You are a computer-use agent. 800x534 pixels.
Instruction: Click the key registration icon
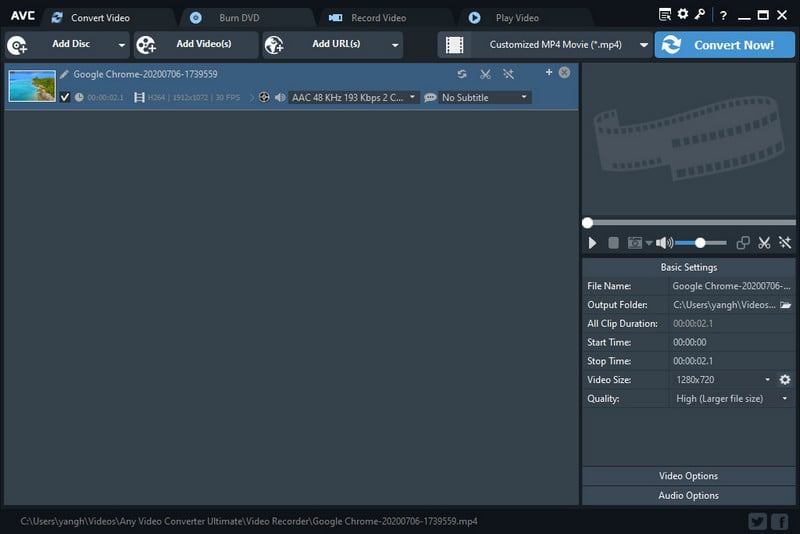(x=700, y=14)
